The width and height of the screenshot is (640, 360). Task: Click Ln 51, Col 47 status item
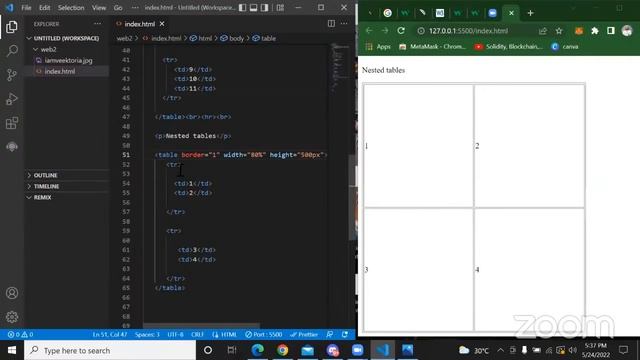tap(110, 335)
